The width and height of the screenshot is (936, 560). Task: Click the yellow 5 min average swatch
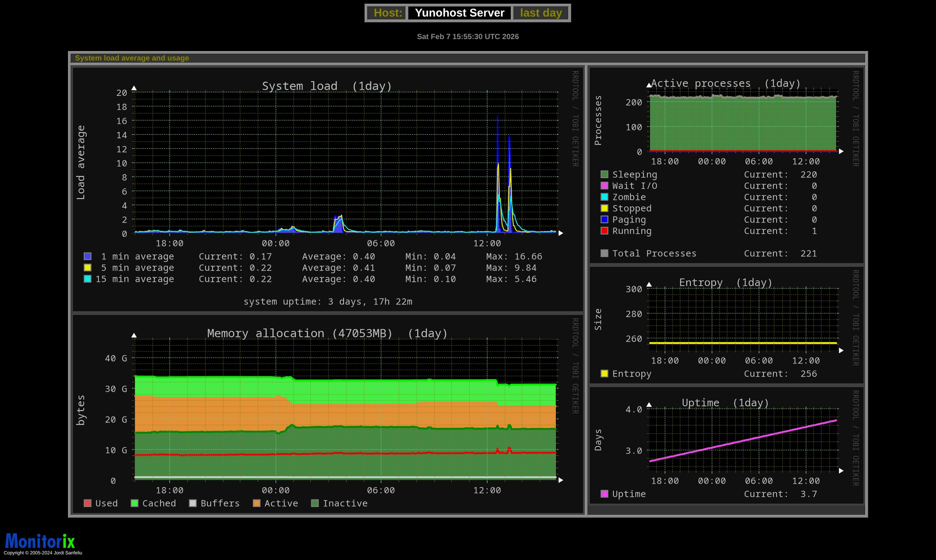click(x=88, y=268)
